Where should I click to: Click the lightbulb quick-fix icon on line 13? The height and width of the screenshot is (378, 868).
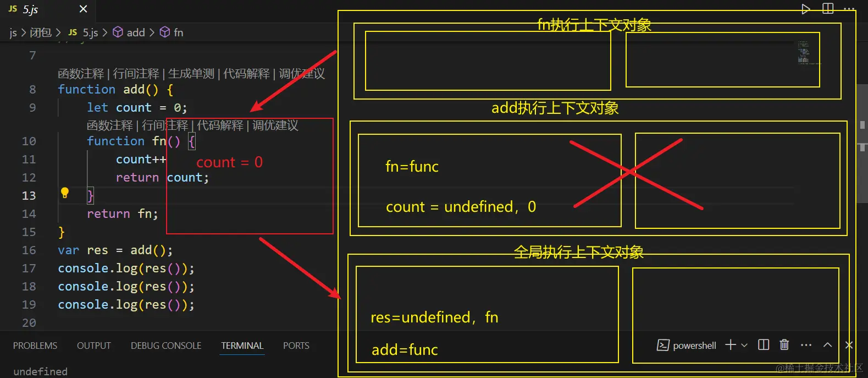[x=65, y=193]
